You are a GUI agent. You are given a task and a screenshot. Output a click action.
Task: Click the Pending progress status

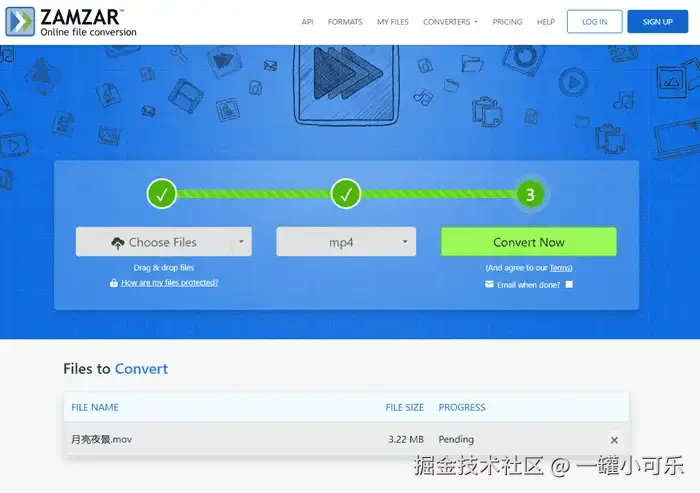click(456, 439)
